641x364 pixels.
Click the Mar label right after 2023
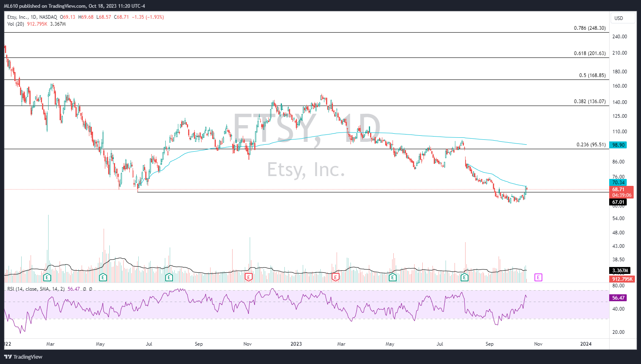341,344
